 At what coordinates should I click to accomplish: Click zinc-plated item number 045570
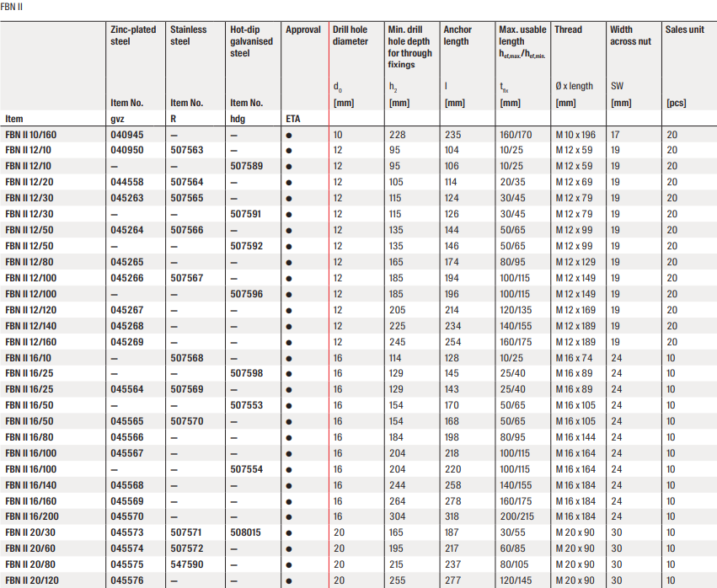127,517
